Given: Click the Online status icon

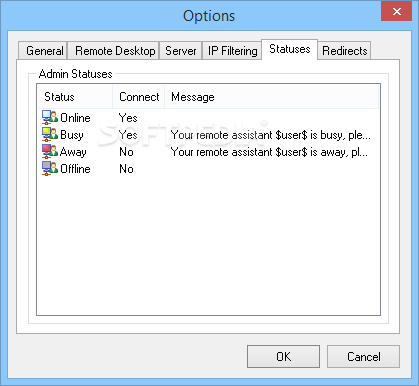Looking at the screenshot, I should click(x=50, y=118).
